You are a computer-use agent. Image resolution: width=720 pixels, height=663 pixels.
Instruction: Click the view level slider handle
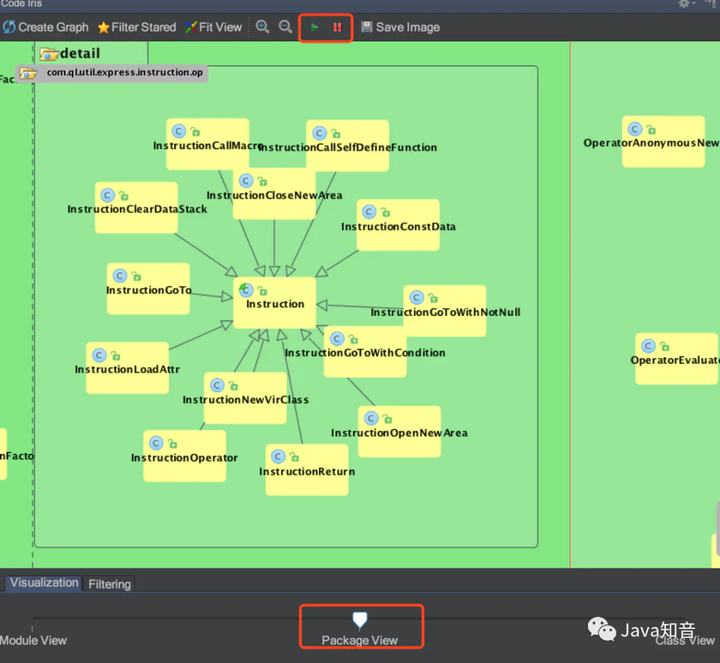[360, 619]
